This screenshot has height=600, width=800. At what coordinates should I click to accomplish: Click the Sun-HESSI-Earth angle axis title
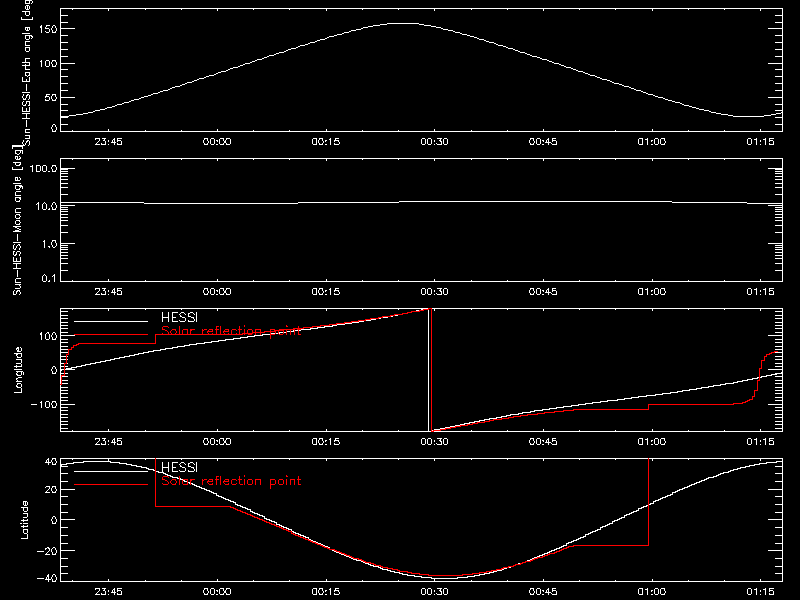[28, 71]
